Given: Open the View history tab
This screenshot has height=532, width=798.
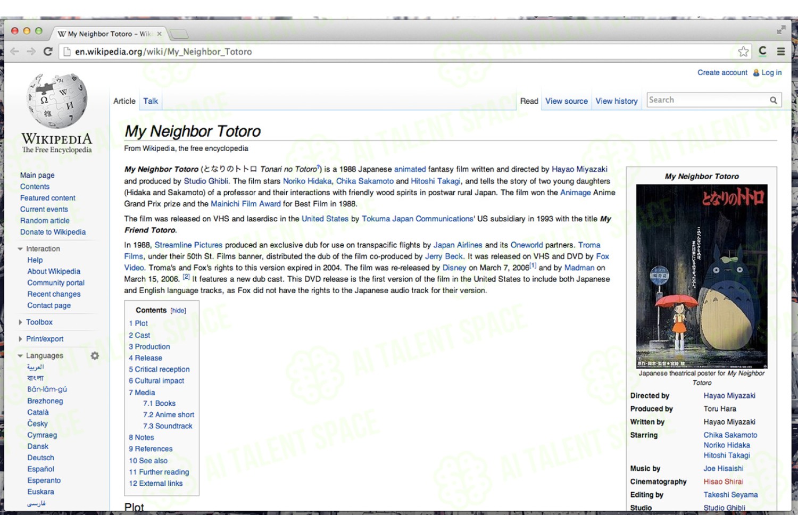Looking at the screenshot, I should (x=617, y=101).
